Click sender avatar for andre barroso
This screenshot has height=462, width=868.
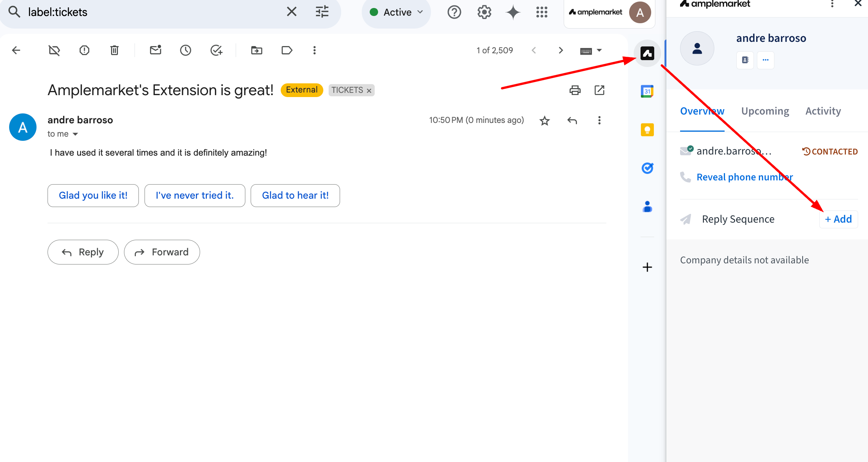23,127
